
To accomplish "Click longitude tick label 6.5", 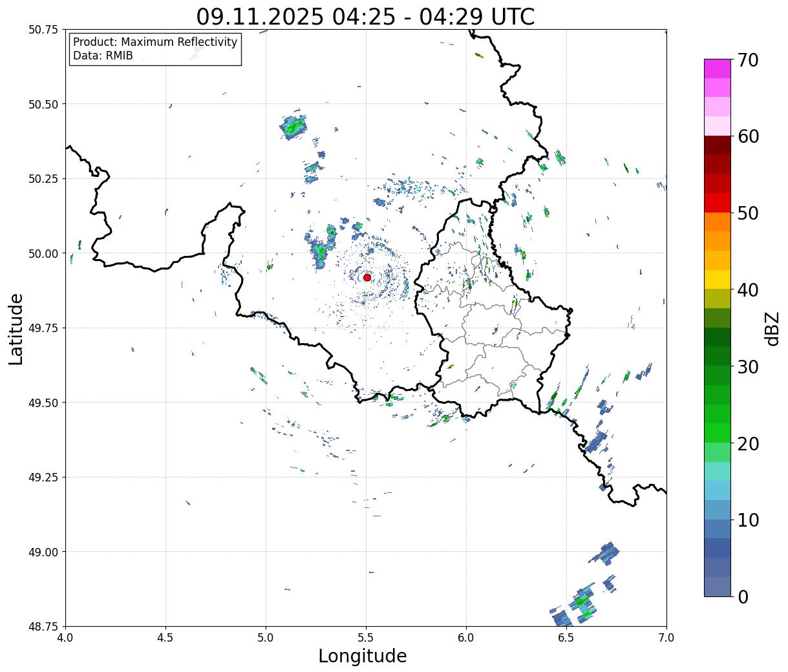I will [566, 638].
